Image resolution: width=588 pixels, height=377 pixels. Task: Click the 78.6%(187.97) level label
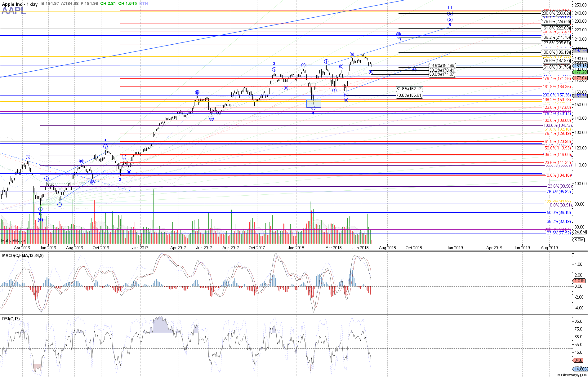[x=557, y=61]
